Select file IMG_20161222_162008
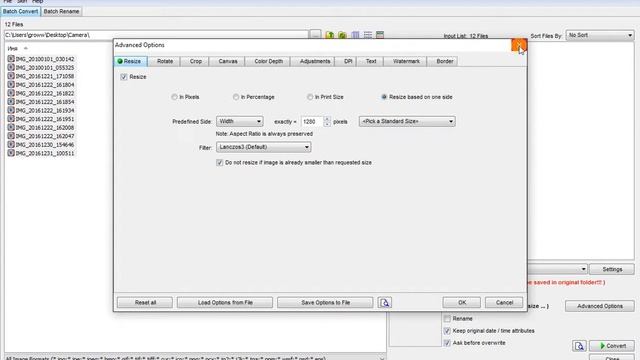Viewport: 640px width, 360px height. tap(41, 128)
